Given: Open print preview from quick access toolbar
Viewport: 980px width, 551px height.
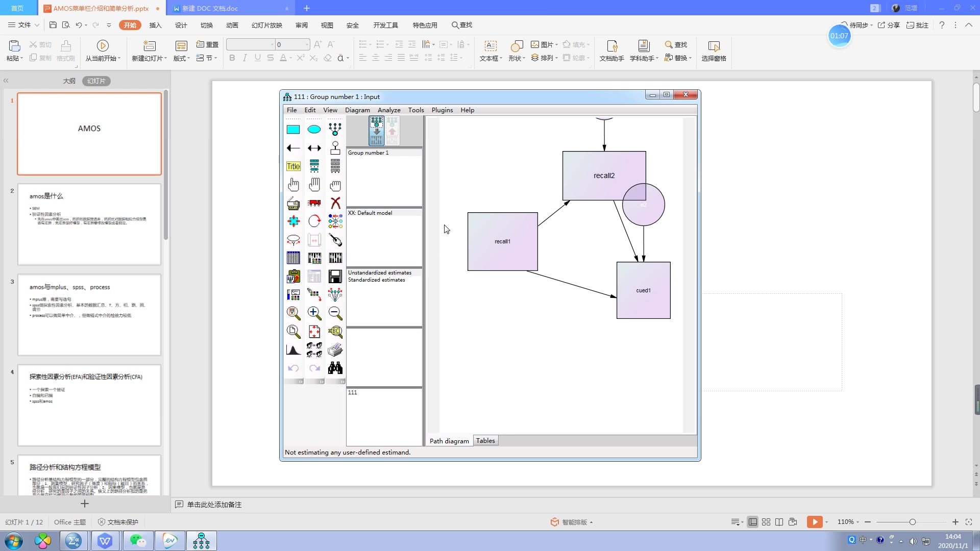Looking at the screenshot, I should tap(66, 25).
